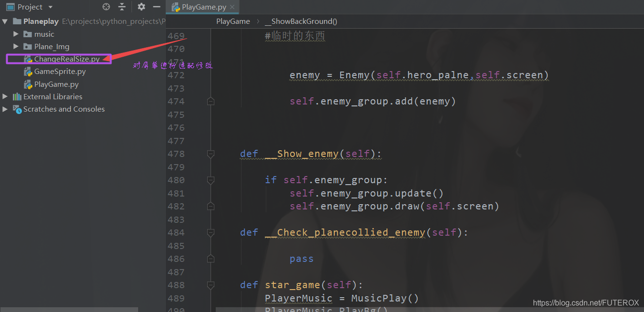
Task: Click the locate current file target icon
Action: [106, 7]
